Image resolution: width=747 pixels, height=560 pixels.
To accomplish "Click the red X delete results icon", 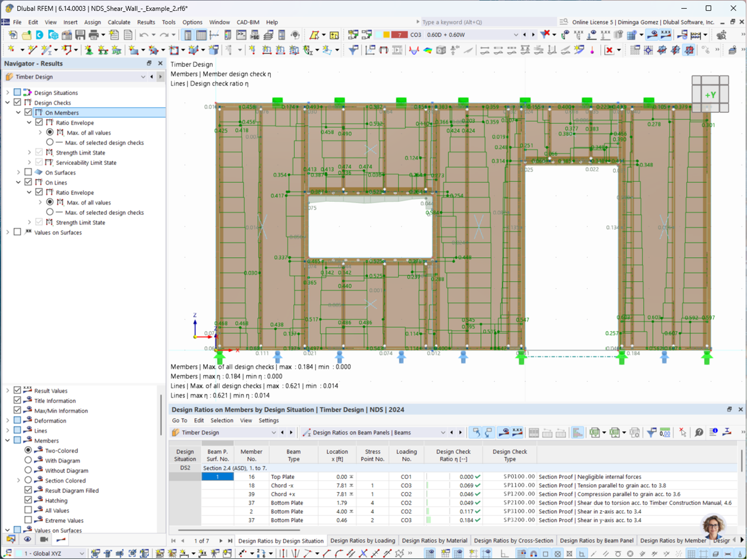I will pos(610,50).
